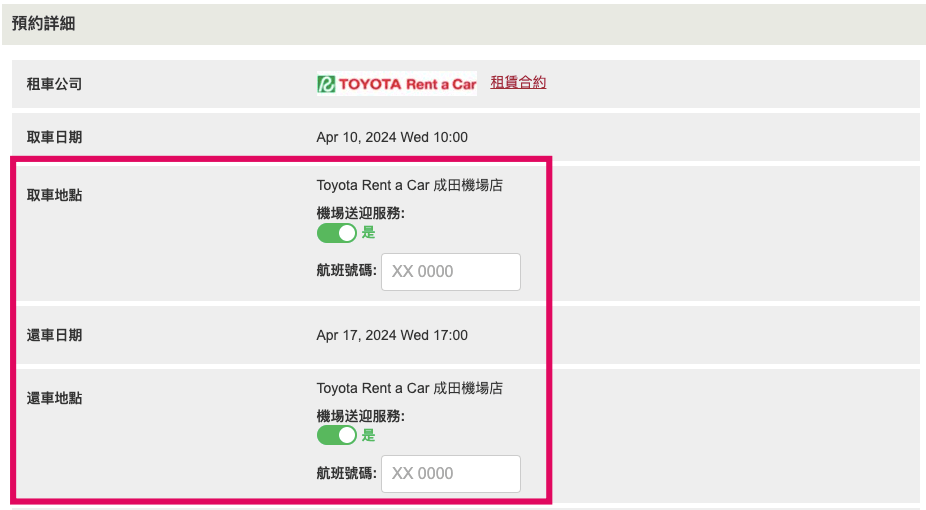Click the 取車日期 row label
This screenshot has height=510, width=926.
(54, 137)
